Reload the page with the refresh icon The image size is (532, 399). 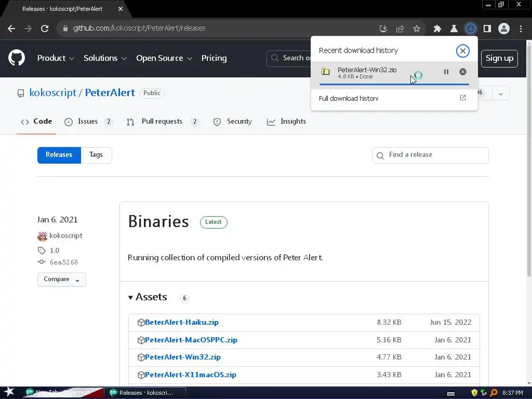tap(45, 29)
